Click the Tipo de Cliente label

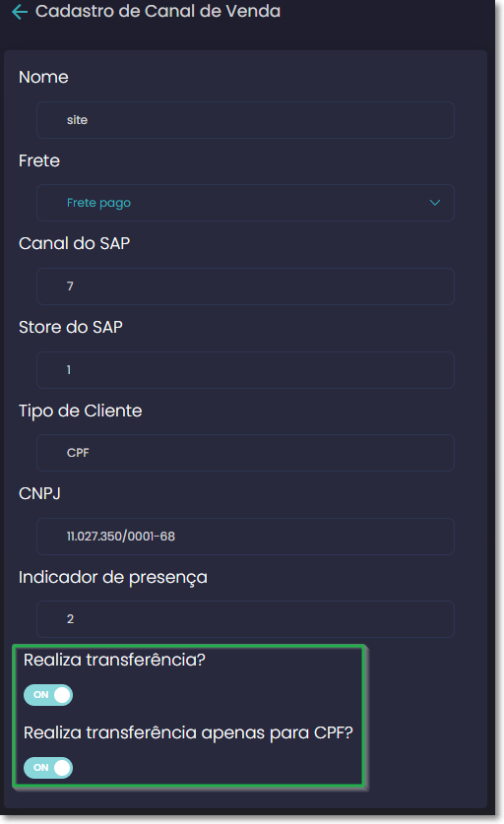[81, 411]
